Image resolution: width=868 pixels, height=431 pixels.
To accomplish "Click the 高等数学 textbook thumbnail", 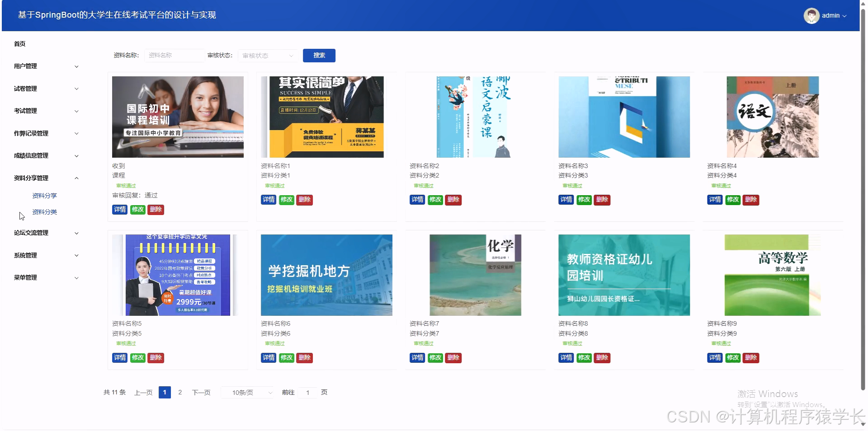I will (773, 275).
